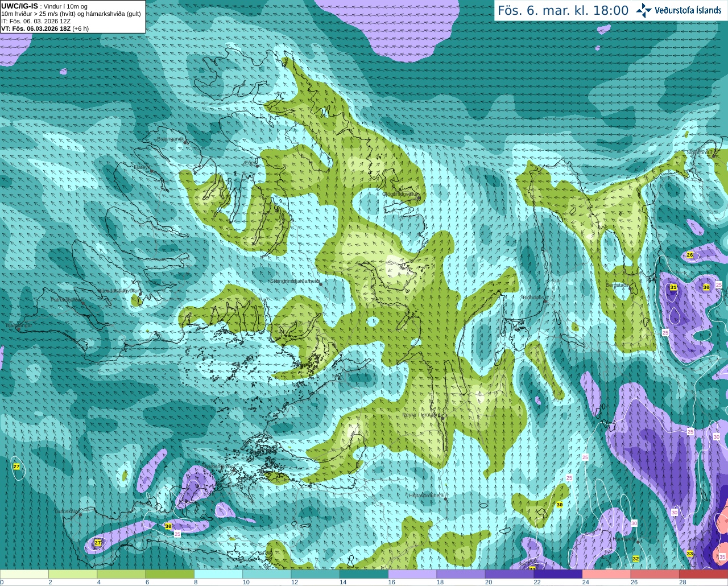Screen dimensions: 728x586
Task: Click the yellow gust marker 33
Action: coord(690,554)
